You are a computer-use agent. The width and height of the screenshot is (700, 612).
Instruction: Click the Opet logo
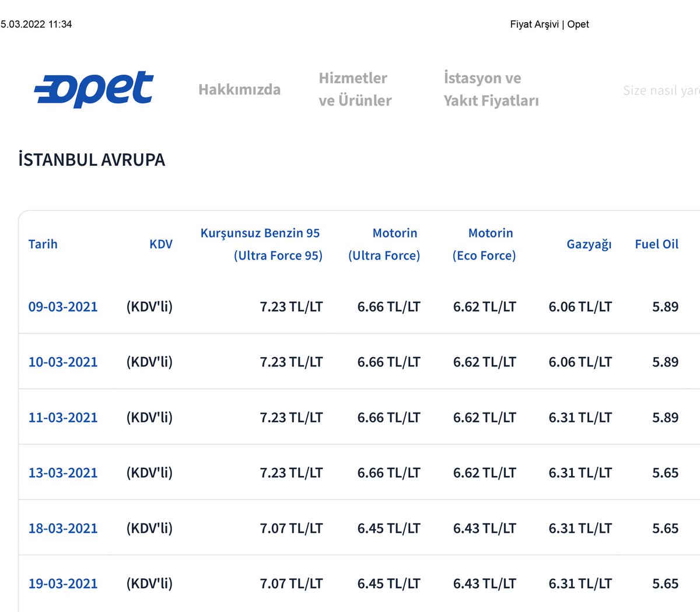(94, 89)
